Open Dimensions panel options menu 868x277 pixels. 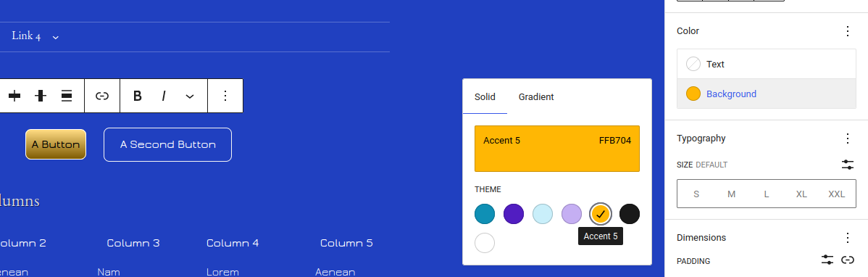tap(847, 238)
